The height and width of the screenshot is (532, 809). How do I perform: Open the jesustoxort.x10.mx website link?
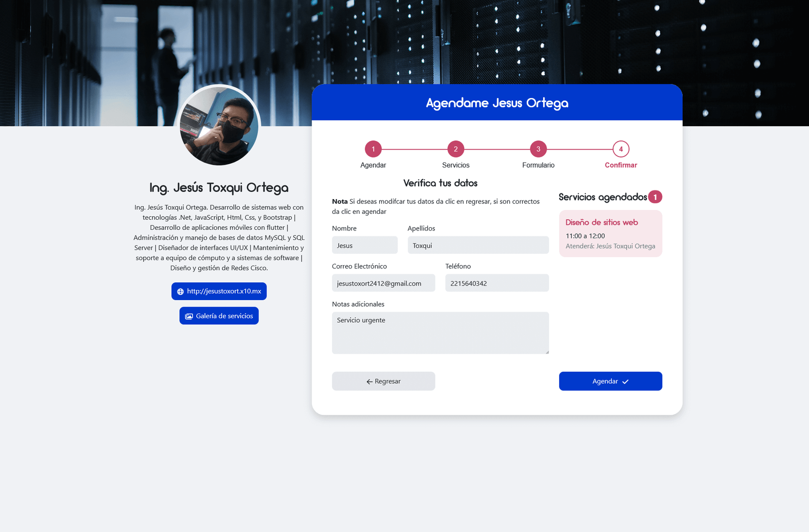pyautogui.click(x=223, y=292)
